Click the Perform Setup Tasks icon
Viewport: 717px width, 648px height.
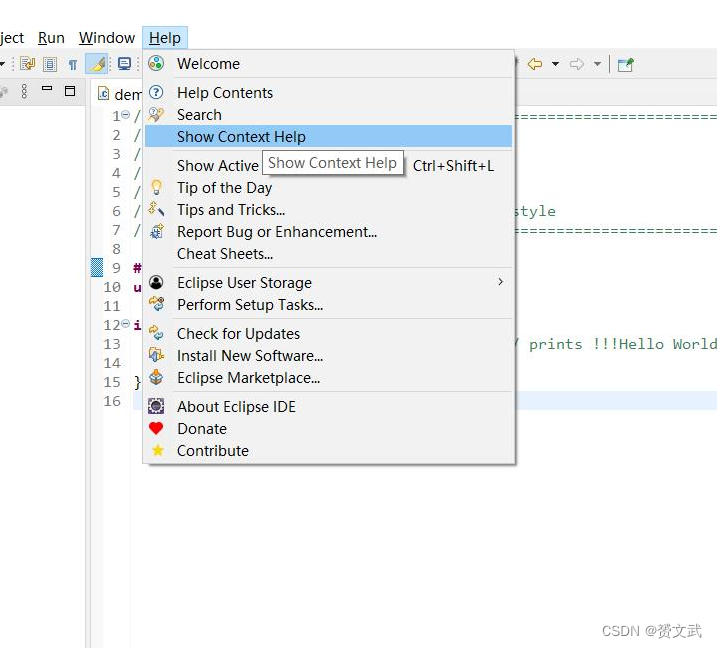pos(156,304)
